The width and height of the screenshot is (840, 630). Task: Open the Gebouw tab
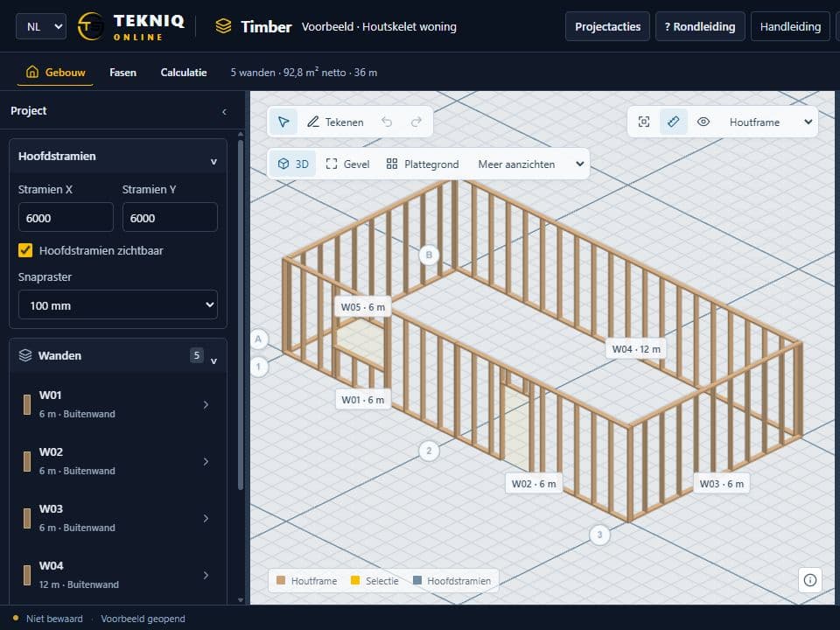pos(55,73)
